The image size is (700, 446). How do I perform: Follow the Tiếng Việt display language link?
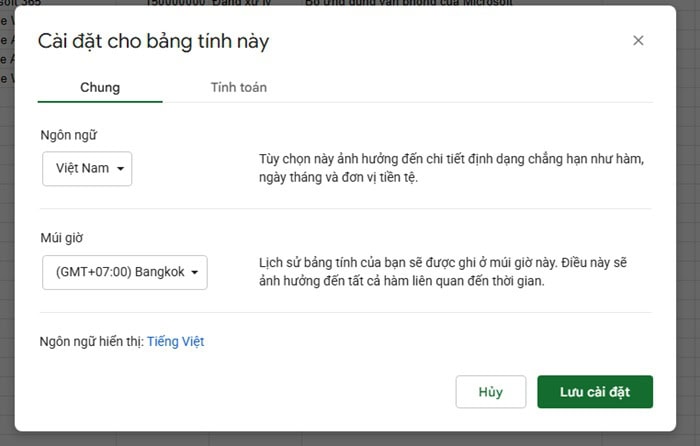coord(175,342)
